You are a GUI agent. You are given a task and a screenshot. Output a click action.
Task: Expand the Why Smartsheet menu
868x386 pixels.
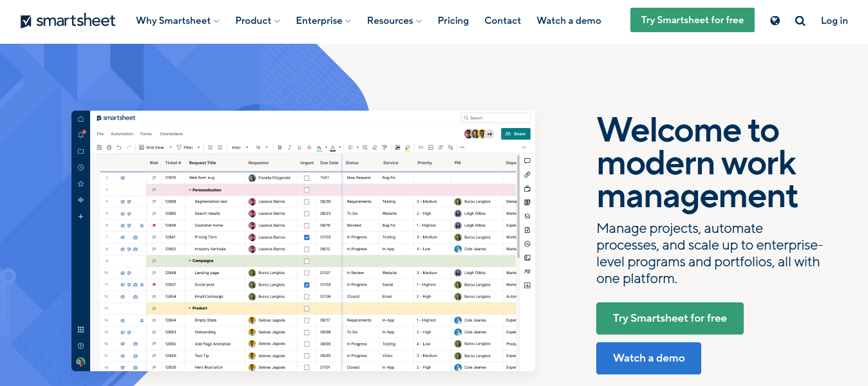(178, 21)
